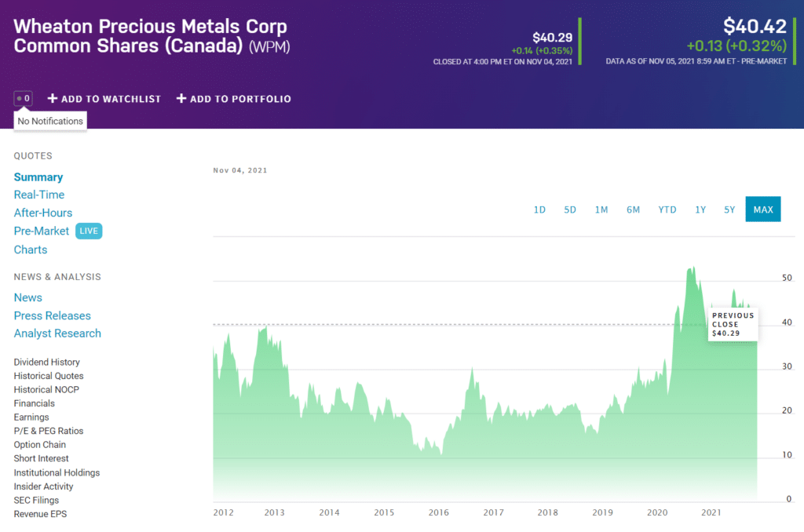Show year-to-date YTD chart

click(667, 210)
